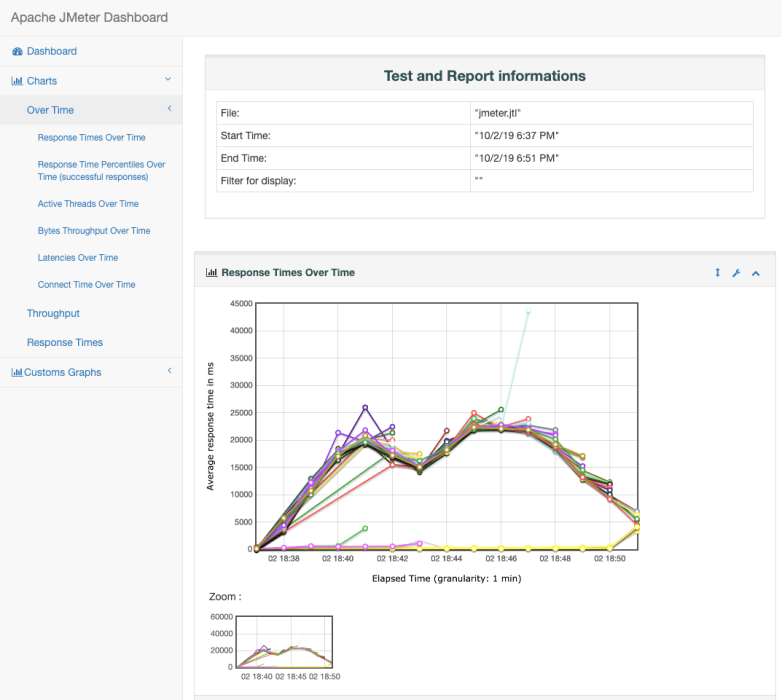Open Bytes Throughput Over Time chart

click(x=94, y=231)
